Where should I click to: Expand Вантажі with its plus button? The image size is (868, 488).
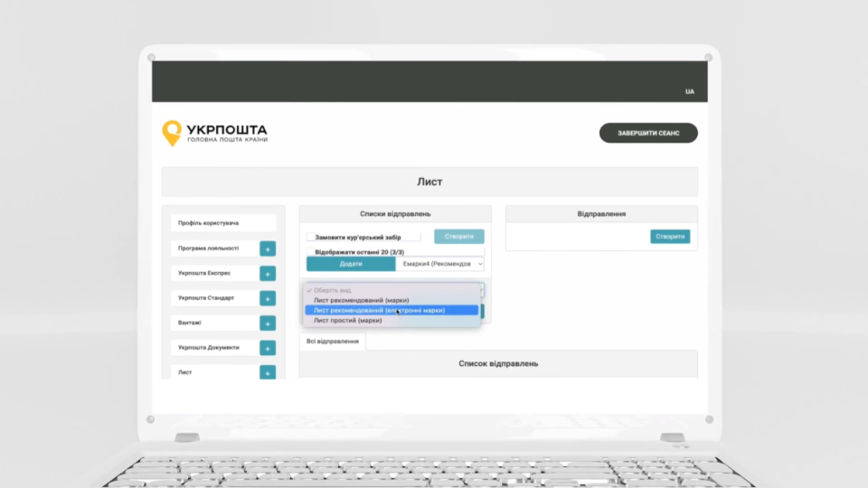click(268, 324)
